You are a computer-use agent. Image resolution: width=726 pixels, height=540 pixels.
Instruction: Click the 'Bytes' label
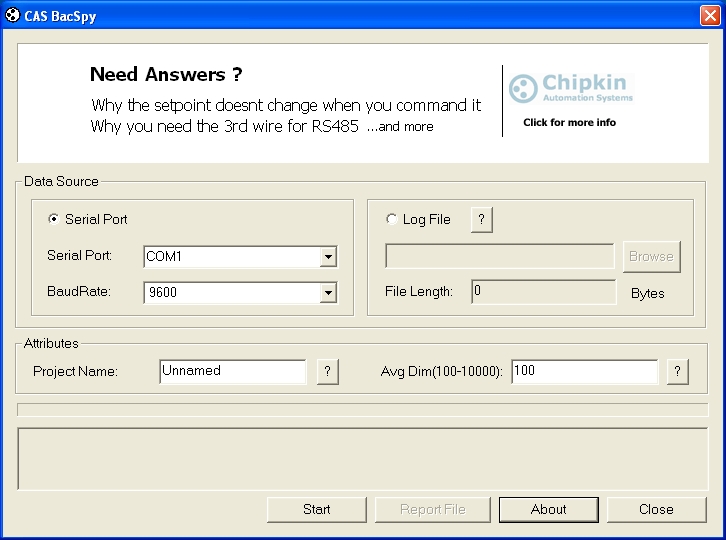click(x=648, y=294)
